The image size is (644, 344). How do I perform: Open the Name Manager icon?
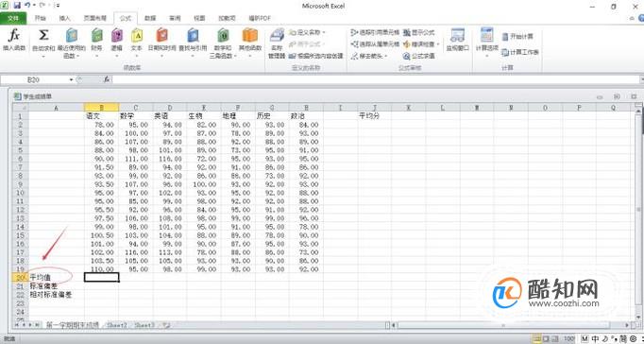tap(277, 43)
